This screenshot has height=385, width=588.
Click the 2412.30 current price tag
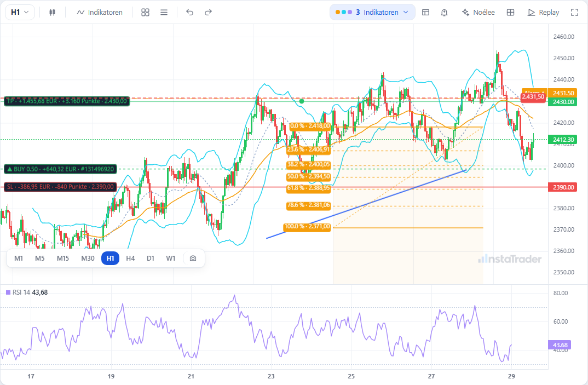pos(562,140)
